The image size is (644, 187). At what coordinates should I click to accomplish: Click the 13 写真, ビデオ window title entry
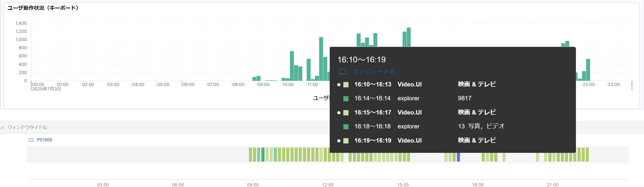pyautogui.click(x=481, y=126)
